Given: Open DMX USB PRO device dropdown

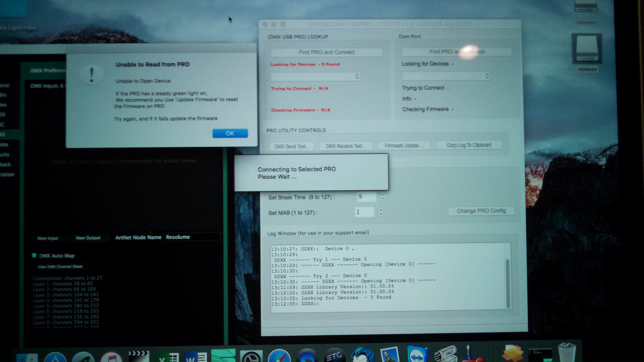Looking at the screenshot, I should (x=315, y=77).
